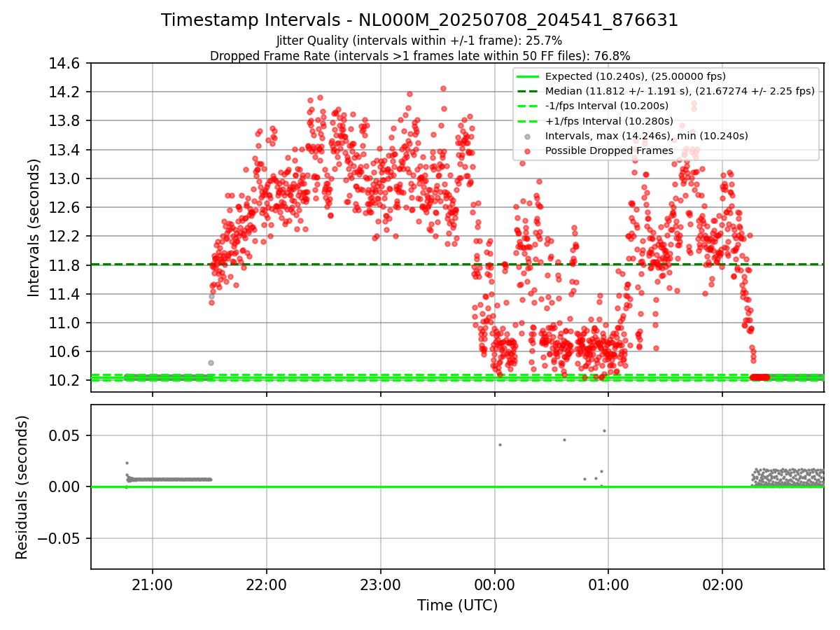Click the 11.4 y-axis tick label
The height and width of the screenshot is (630, 840).
pos(66,294)
